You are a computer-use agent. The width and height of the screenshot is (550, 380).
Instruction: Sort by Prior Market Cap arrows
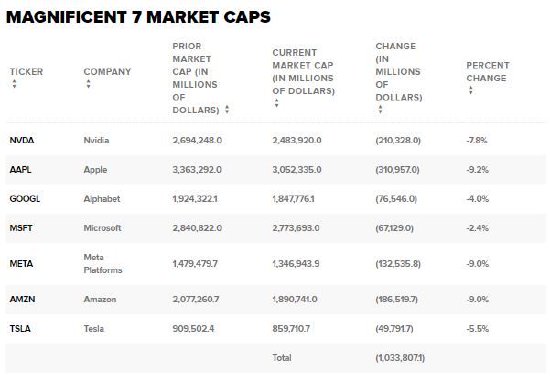tap(227, 109)
